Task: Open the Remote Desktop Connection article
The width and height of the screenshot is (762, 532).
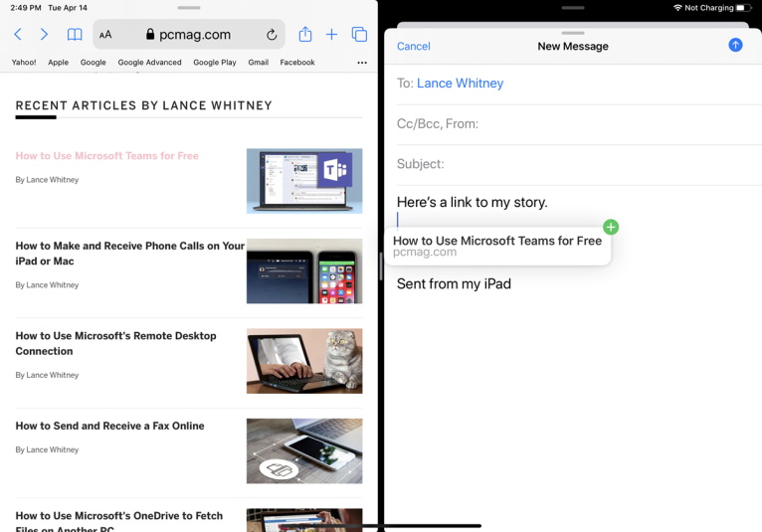Action: [x=115, y=343]
